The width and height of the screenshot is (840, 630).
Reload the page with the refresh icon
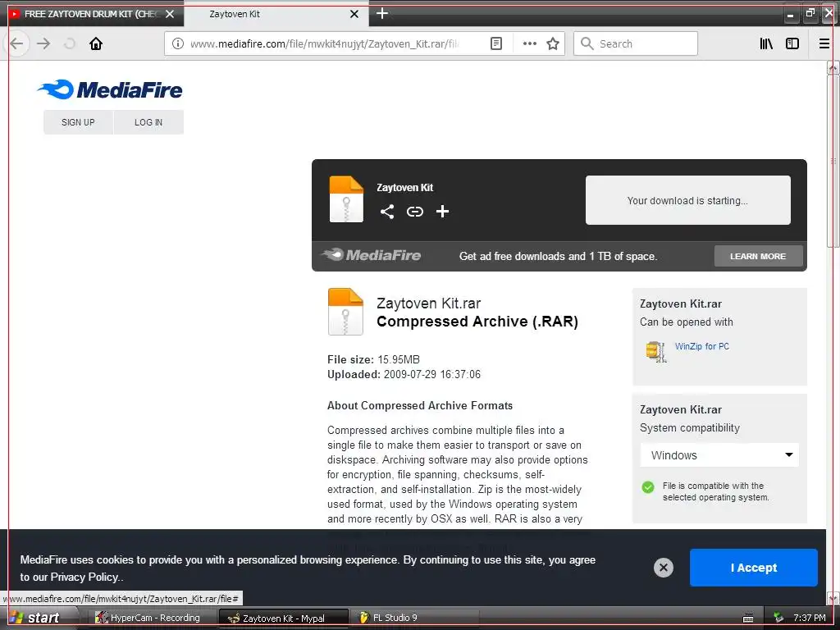70,43
